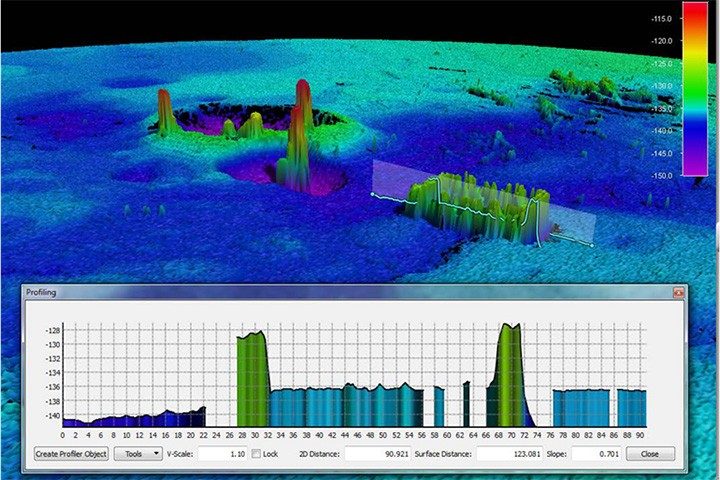The width and height of the screenshot is (720, 480).
Task: Click into the V-Scale value field
Action: tap(222, 454)
